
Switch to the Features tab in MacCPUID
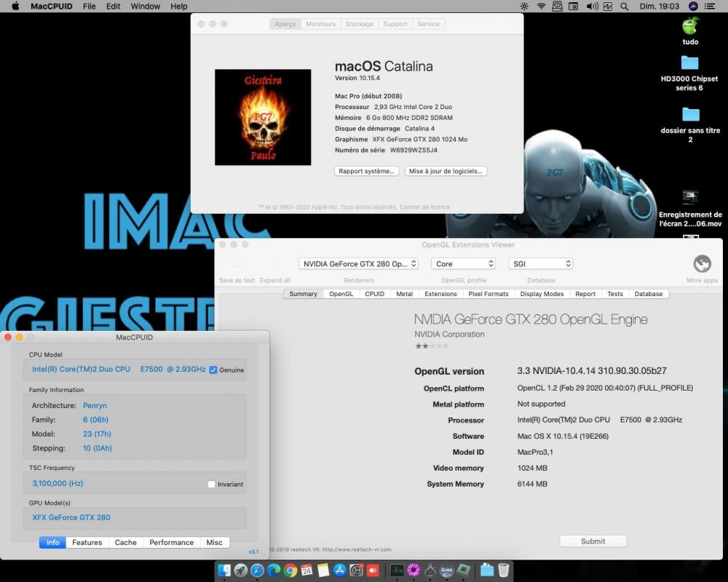point(87,542)
